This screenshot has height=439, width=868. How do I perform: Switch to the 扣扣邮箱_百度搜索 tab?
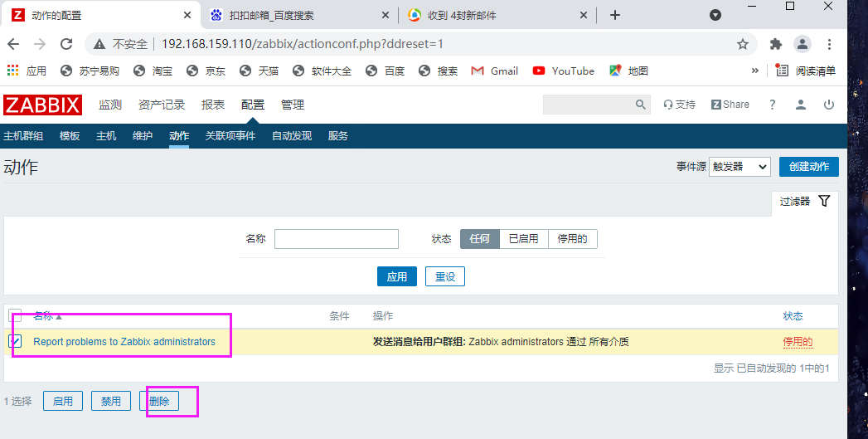tap(299, 16)
